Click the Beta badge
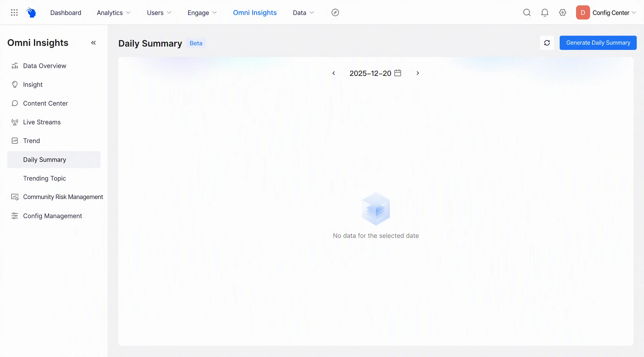 tap(196, 43)
